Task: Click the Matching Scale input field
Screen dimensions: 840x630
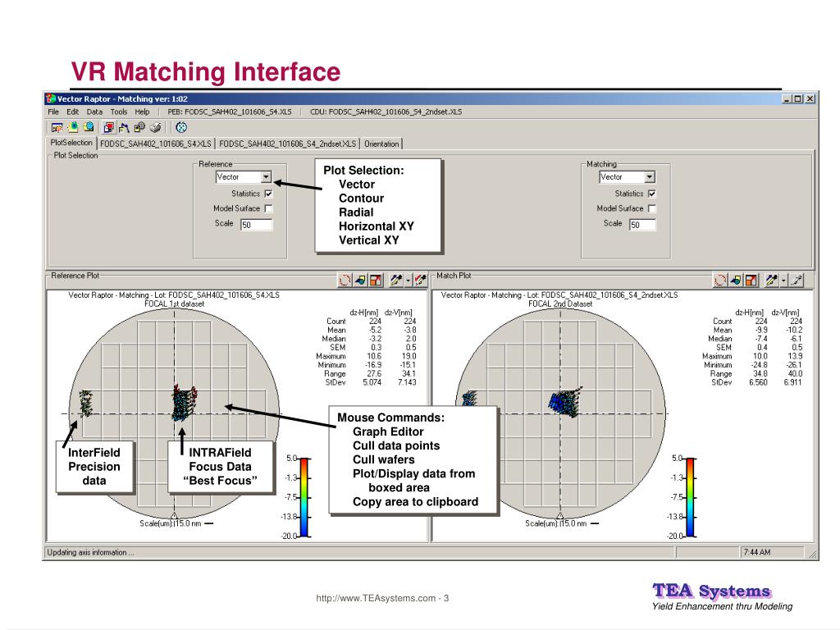Action: tap(642, 225)
